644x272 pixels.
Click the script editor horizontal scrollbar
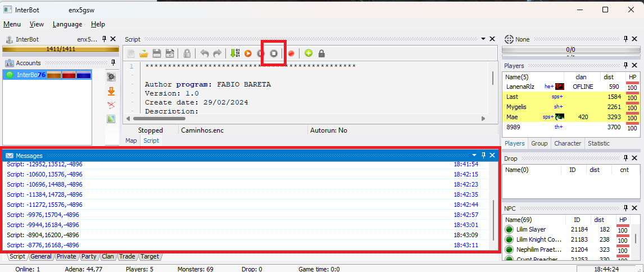[303, 119]
